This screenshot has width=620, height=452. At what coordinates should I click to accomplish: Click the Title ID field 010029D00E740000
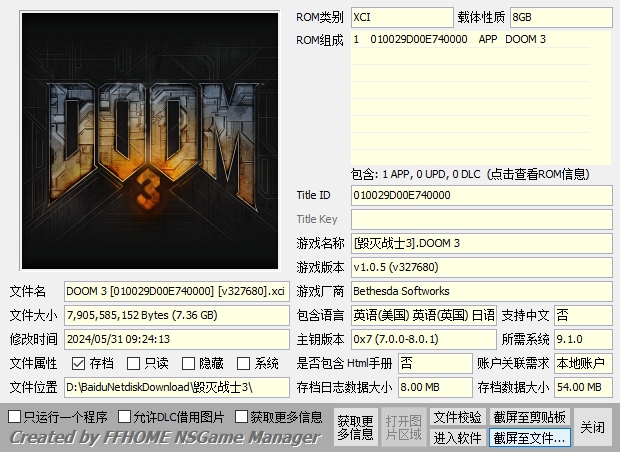tap(481, 195)
